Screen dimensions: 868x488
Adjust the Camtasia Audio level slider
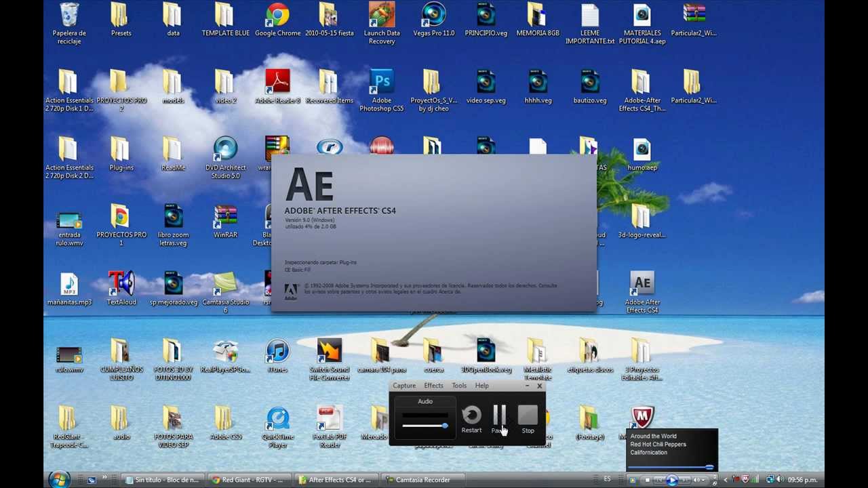tap(425, 426)
